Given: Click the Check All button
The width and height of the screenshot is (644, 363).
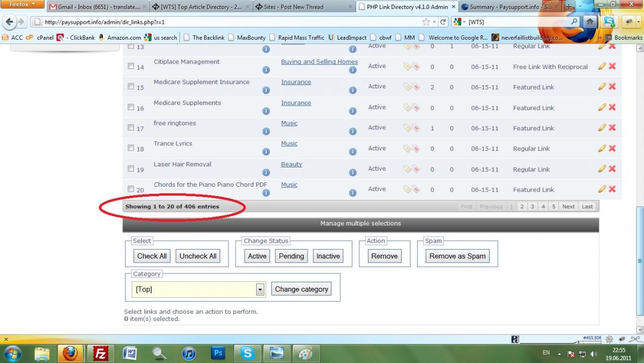Looking at the screenshot, I should [x=152, y=256].
